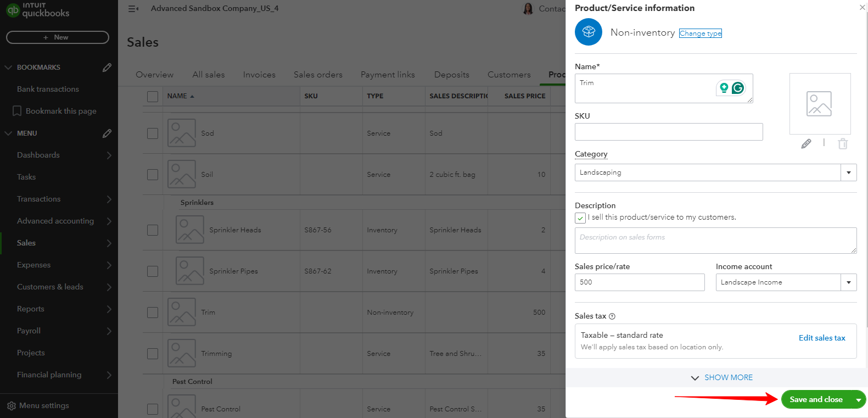Open the Category dropdown showing Landscaping
This screenshot has width=868, height=418.
tap(848, 172)
